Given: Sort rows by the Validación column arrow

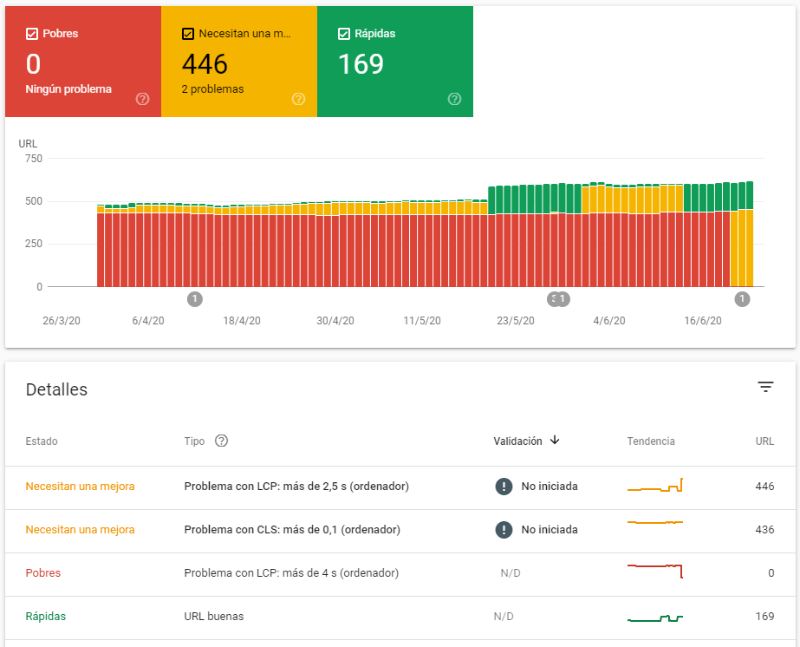Looking at the screenshot, I should pos(554,441).
